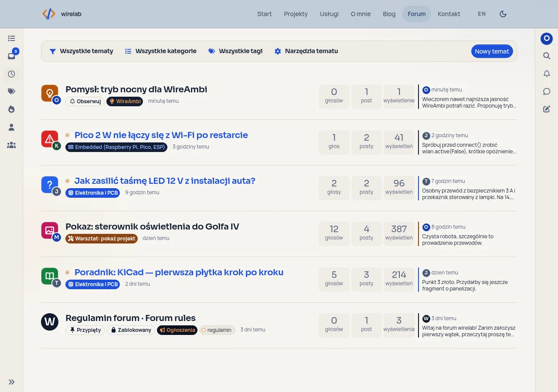Viewport: 558px width, 392px height.
Task: Open the Start menu item
Action: click(x=265, y=14)
